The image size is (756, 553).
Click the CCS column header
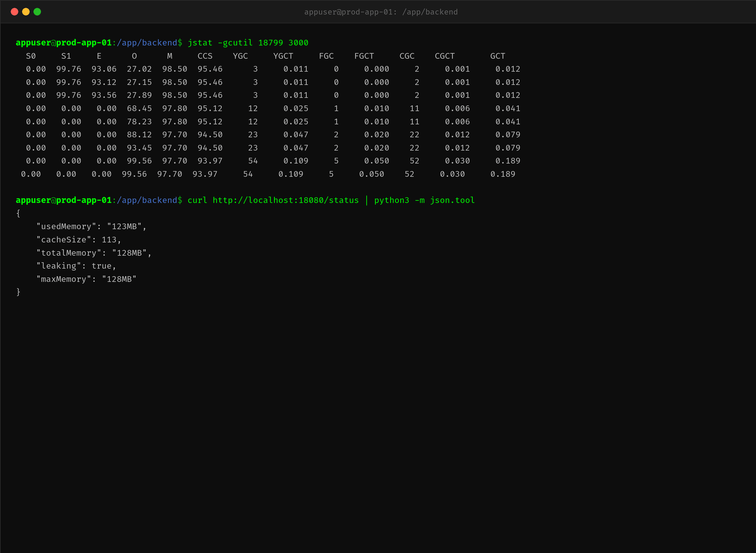click(x=205, y=56)
